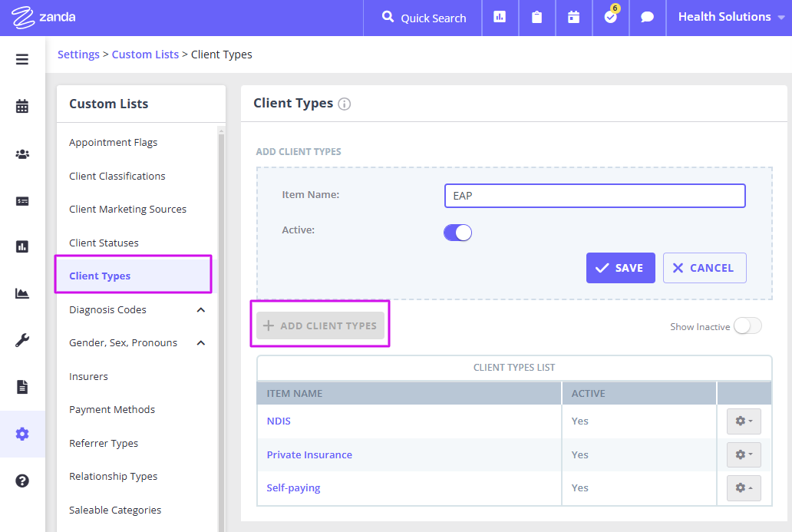Toggle the Active switch for the new client type
The image size is (792, 532).
click(457, 232)
